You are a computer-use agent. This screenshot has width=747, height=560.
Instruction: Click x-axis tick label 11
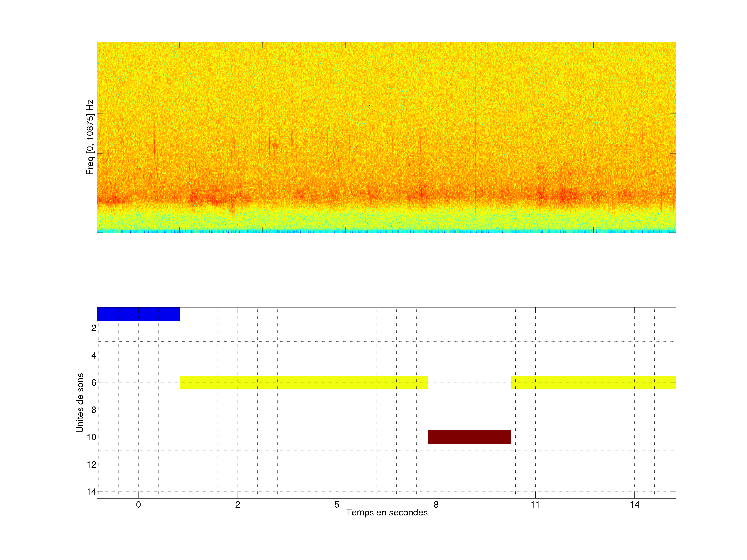point(535,505)
